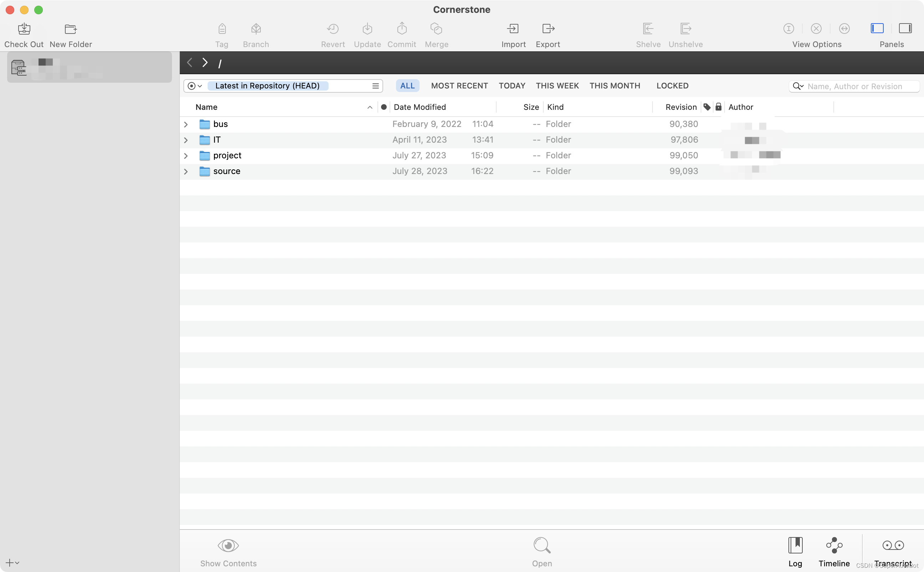Viewport: 924px width, 572px height.
Task: Expand the source folder
Action: point(186,172)
